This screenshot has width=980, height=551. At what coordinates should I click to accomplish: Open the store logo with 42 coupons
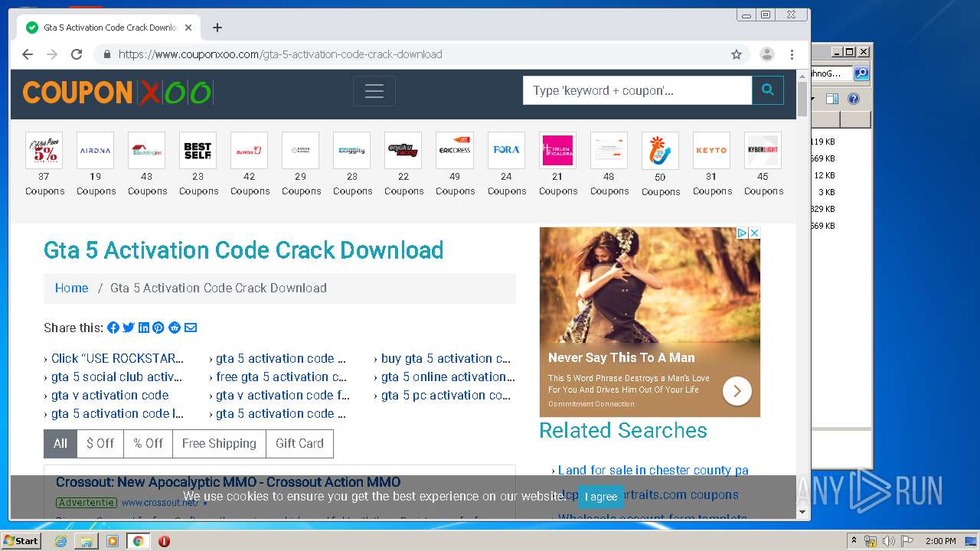250,150
